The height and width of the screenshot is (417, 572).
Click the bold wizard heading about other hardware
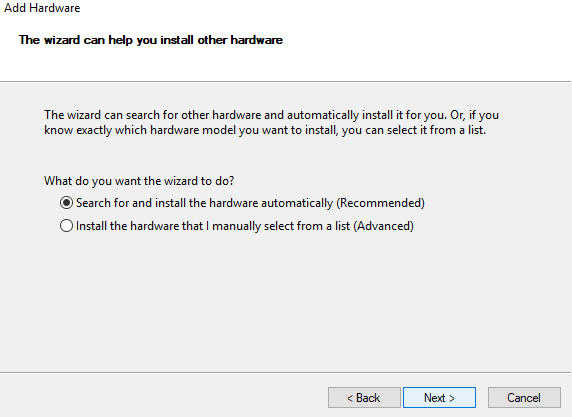pos(151,40)
